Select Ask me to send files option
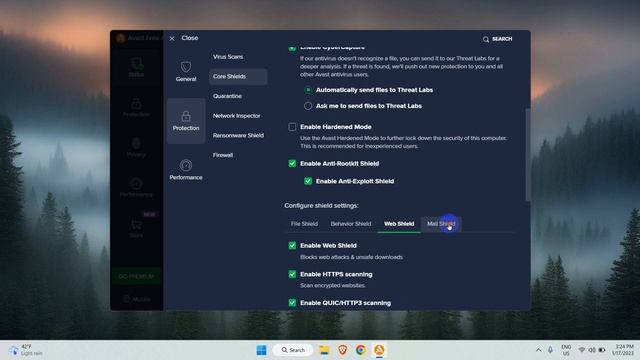The image size is (640, 360). pos(308,106)
